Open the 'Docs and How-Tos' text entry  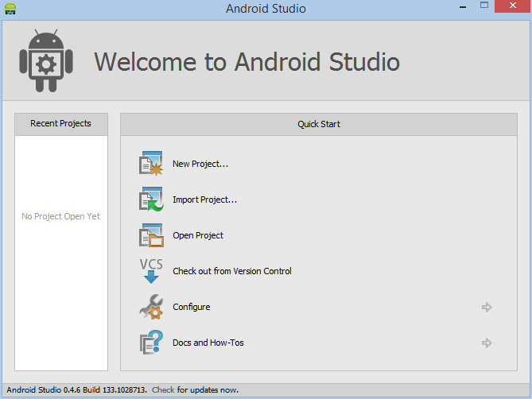208,343
